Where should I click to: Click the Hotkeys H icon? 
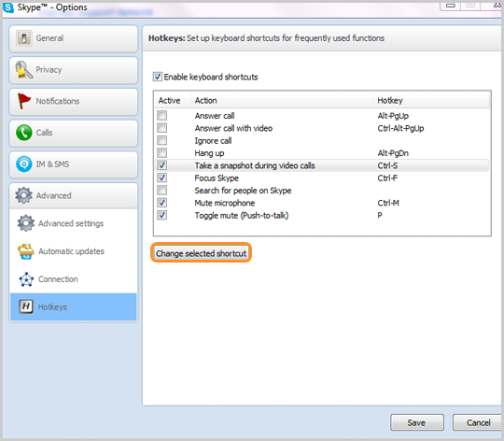[26, 306]
